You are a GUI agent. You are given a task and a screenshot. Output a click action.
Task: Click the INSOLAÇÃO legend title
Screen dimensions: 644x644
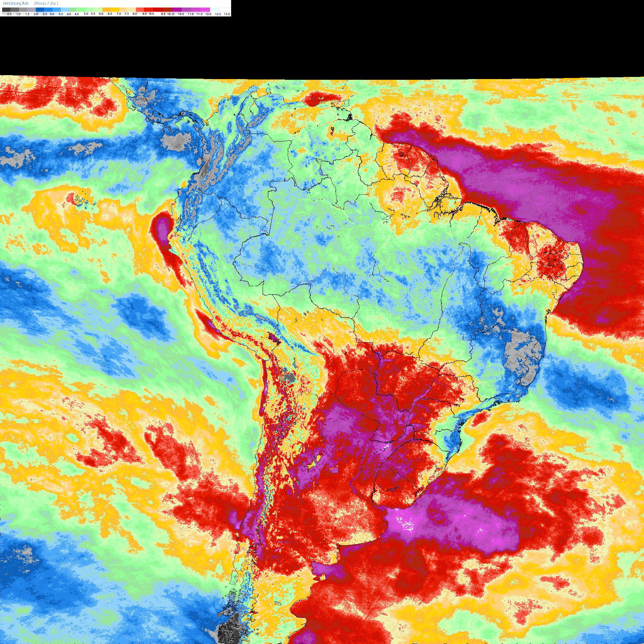tap(16, 3)
